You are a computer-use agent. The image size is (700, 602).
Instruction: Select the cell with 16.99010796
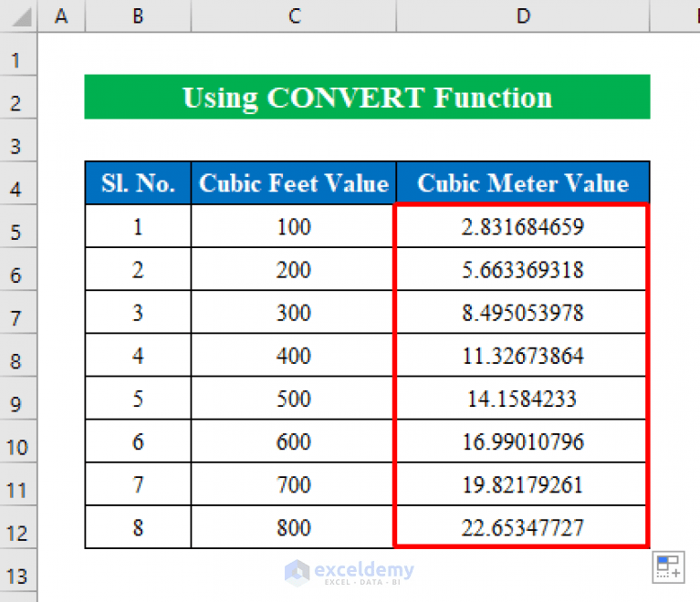click(x=523, y=441)
